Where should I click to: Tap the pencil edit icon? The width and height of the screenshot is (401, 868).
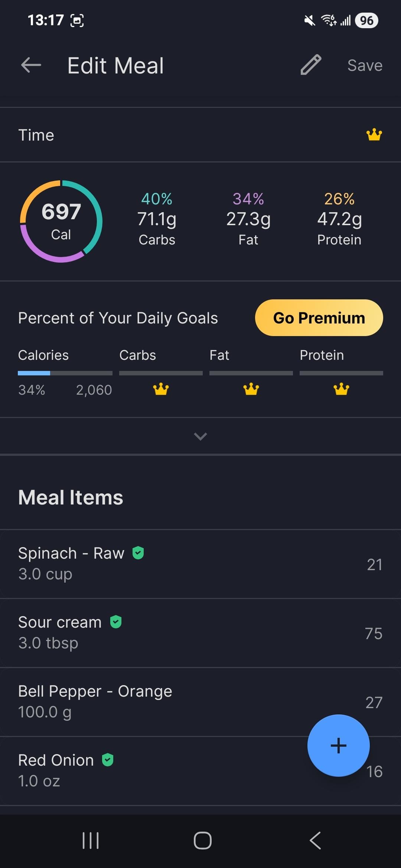(311, 65)
